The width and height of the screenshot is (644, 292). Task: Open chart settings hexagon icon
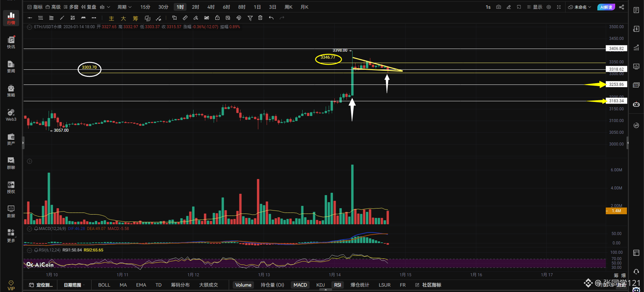(x=549, y=7)
